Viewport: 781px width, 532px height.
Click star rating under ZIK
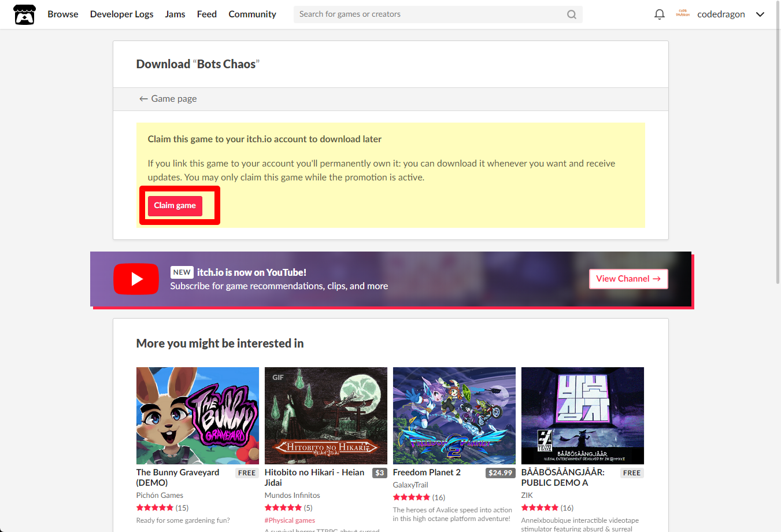[540, 508]
